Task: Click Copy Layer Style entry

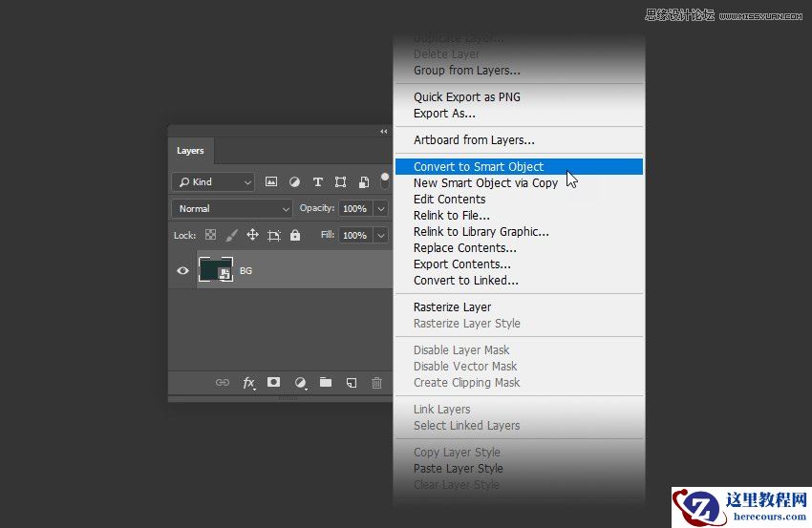Action: click(519, 452)
